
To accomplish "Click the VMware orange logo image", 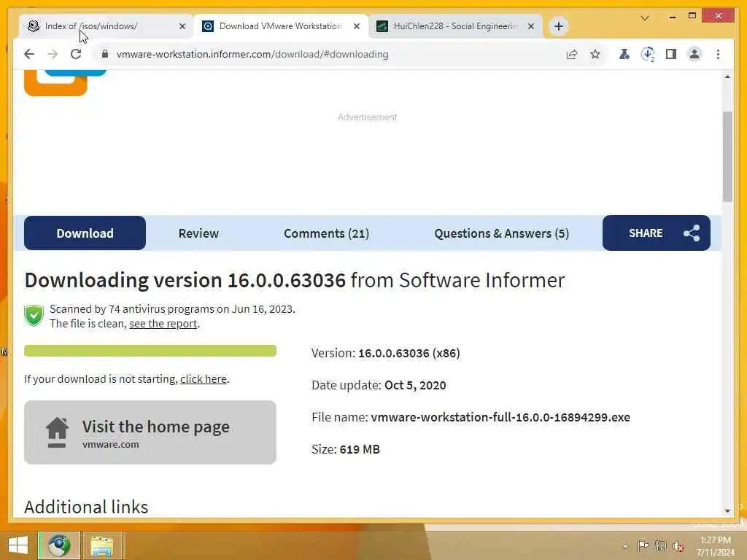I will [x=65, y=82].
